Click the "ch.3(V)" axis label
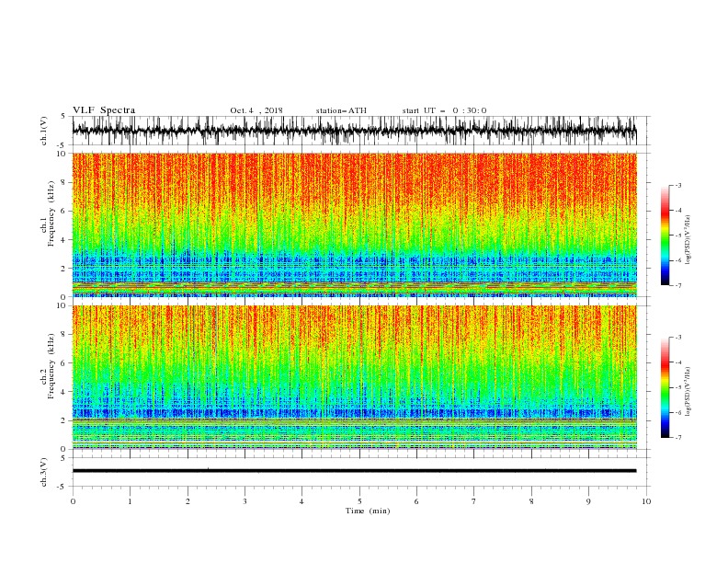The height and width of the screenshot is (563, 728). click(x=44, y=472)
